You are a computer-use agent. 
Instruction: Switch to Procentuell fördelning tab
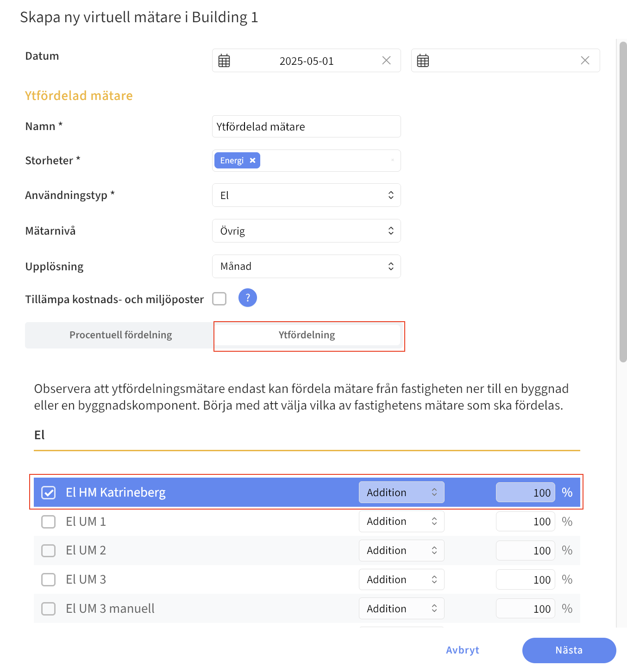pos(120,335)
